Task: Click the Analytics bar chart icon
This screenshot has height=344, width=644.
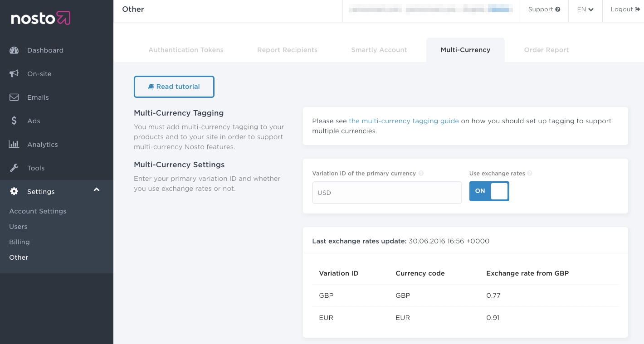Action: [14, 145]
